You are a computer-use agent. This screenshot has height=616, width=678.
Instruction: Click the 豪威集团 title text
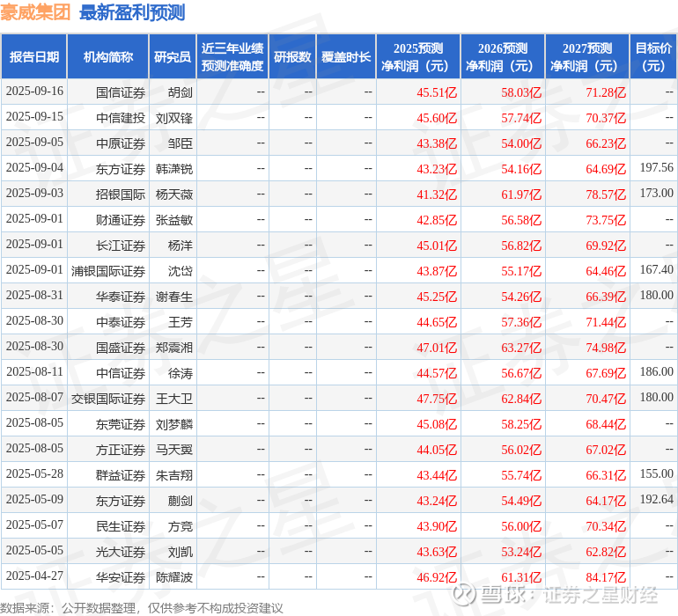pyautogui.click(x=35, y=12)
